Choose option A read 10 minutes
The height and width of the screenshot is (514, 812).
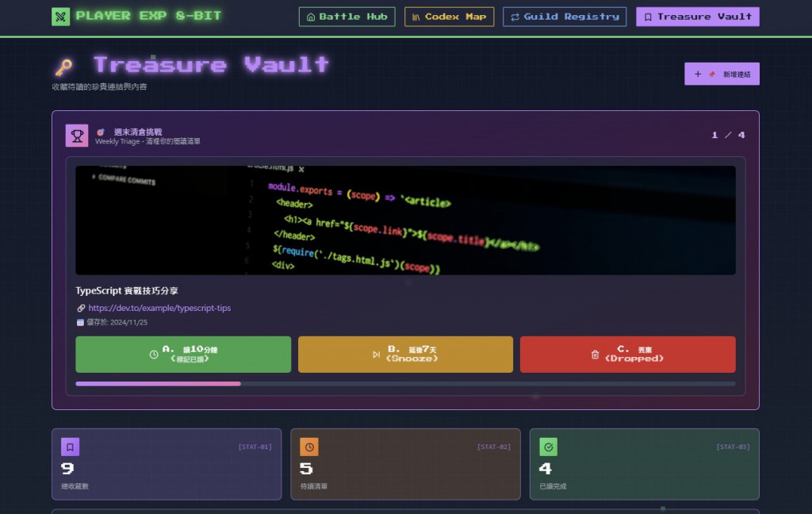pyautogui.click(x=183, y=355)
